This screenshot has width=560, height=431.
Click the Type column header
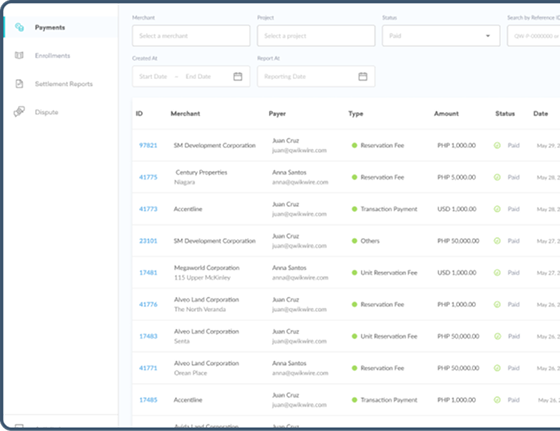coord(356,114)
